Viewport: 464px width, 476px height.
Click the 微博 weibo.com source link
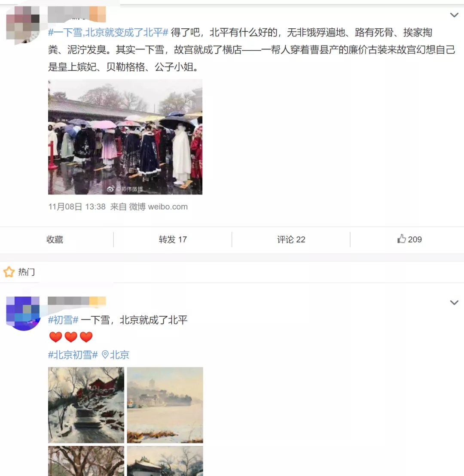[158, 207]
